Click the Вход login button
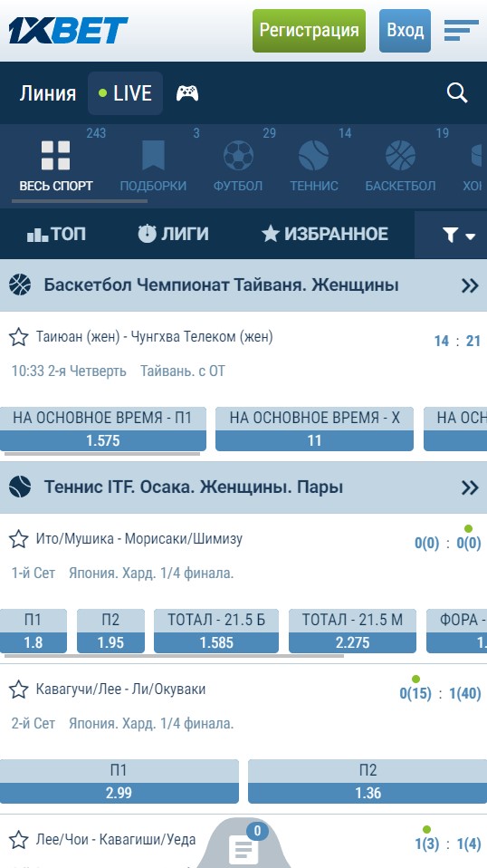Image resolution: width=487 pixels, height=868 pixels. 405,31
